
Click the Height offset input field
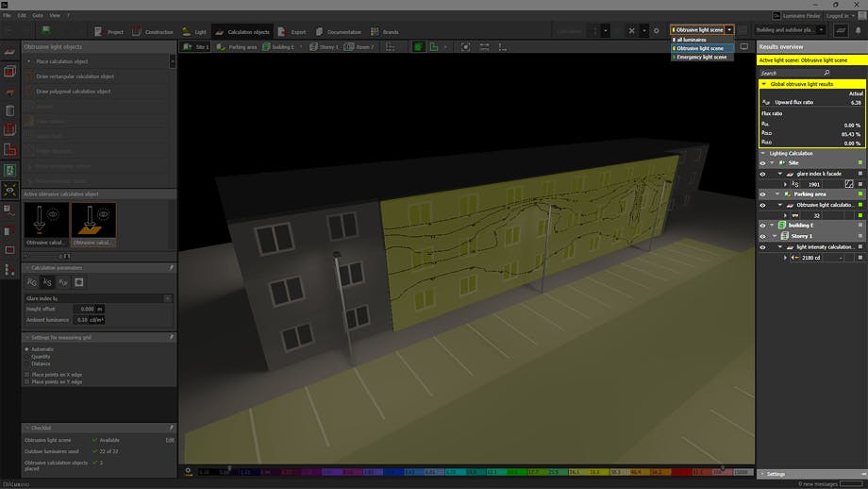pyautogui.click(x=87, y=309)
